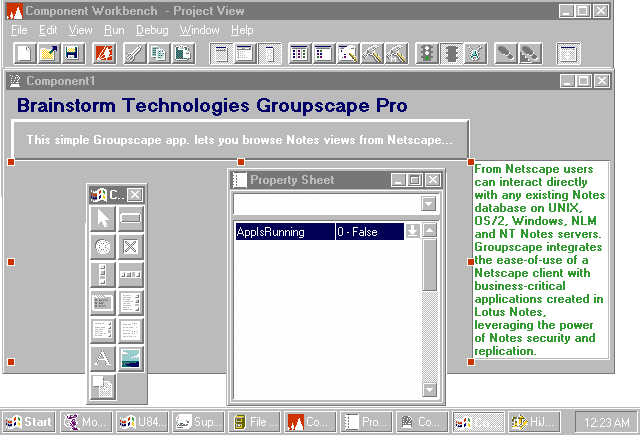Viewport: 640px width, 435px height.
Task: Toggle the second window view toolbar button
Action: (245, 53)
